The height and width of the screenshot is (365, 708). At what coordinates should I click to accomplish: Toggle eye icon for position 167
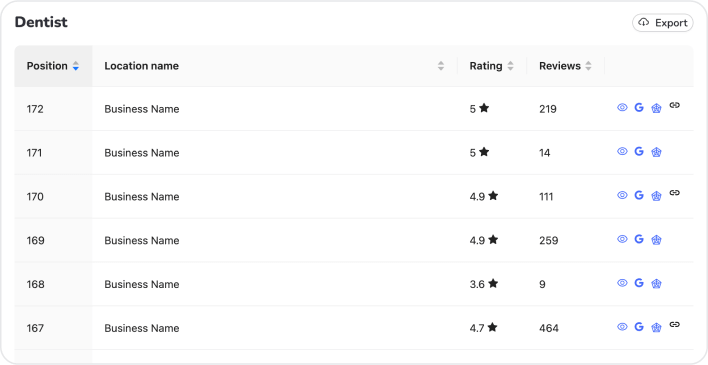coord(622,327)
